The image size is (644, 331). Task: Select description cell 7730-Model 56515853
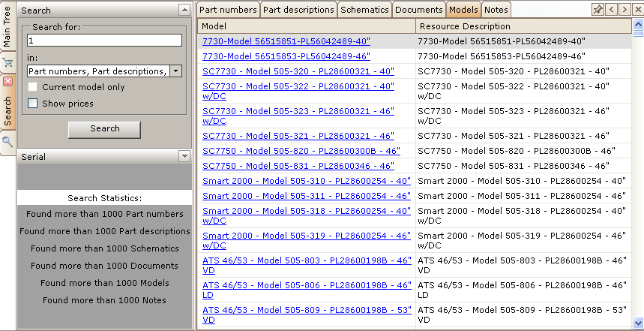(x=523, y=56)
